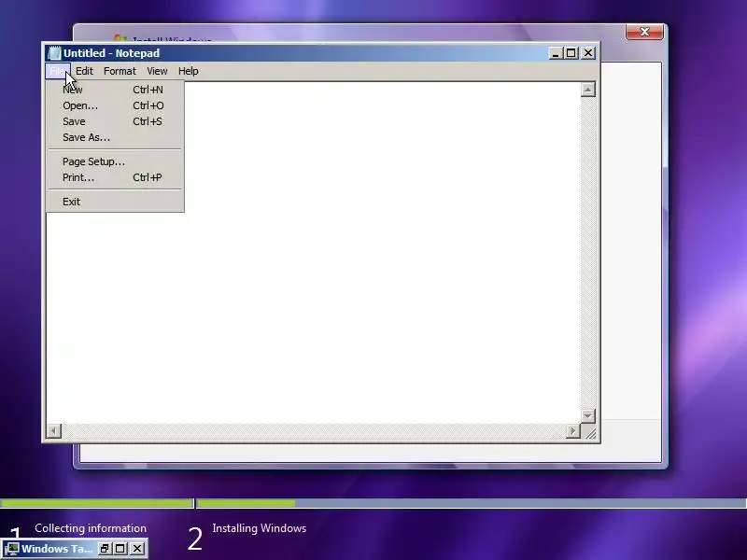The image size is (747, 560).
Task: Choose Exit from the File menu
Action: tap(115, 202)
